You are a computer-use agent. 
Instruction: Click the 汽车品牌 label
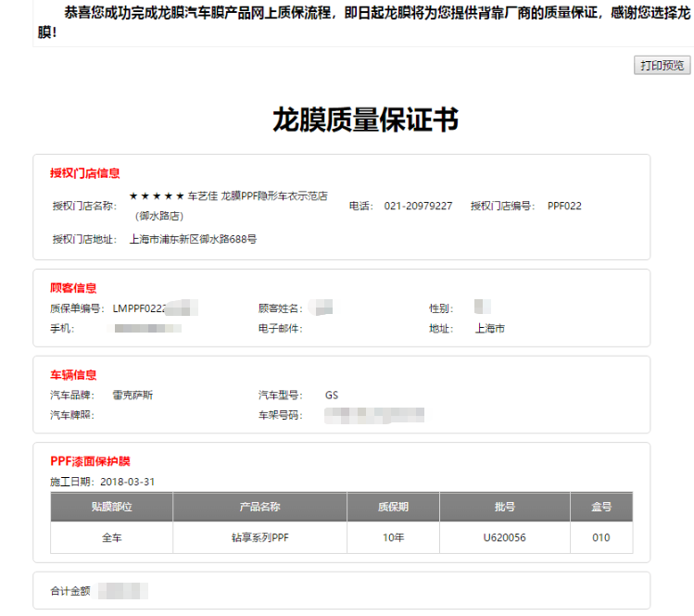coord(72,396)
